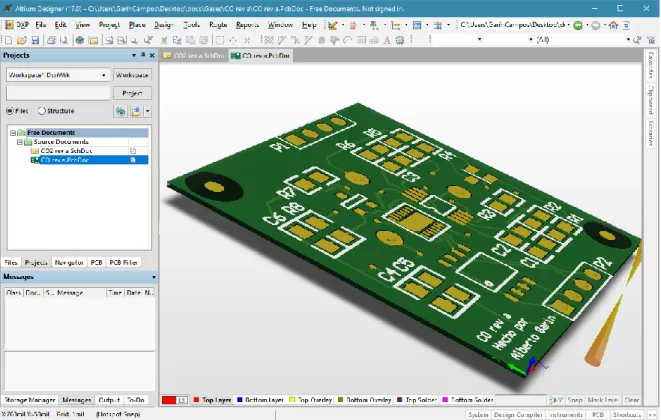Click the grid settings icon in toolbar
Viewport: 661px width, 420px height.
[x=438, y=25]
